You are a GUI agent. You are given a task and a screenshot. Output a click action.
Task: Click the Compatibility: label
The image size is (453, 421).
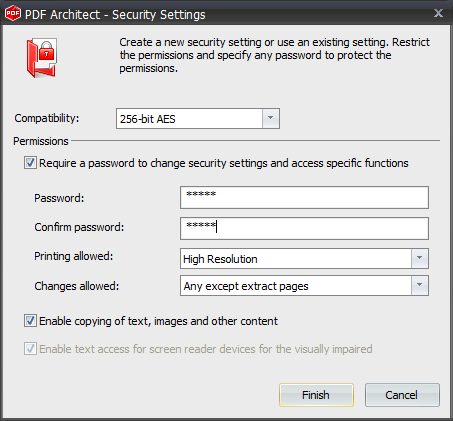coord(47,118)
